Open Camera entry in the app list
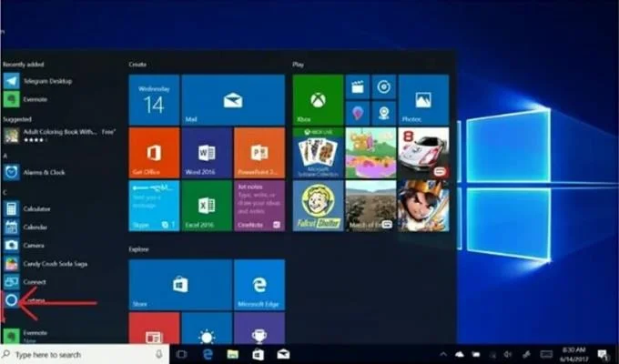 pyautogui.click(x=24, y=245)
